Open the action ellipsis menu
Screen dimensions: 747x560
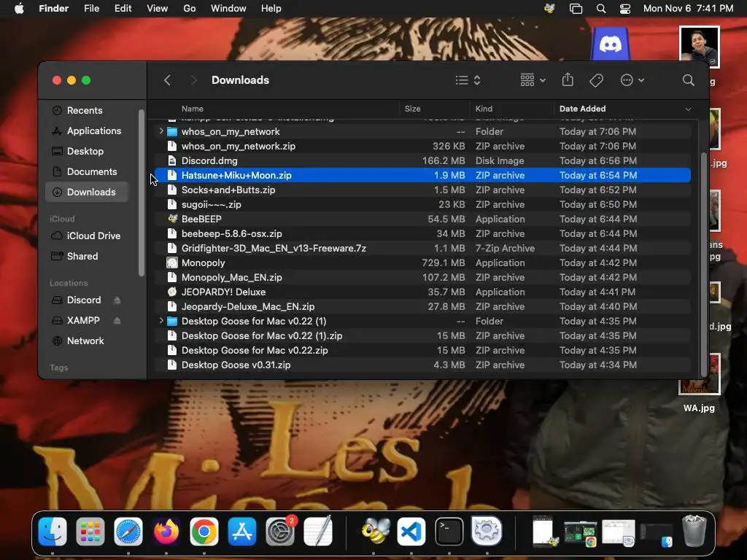[x=632, y=80]
